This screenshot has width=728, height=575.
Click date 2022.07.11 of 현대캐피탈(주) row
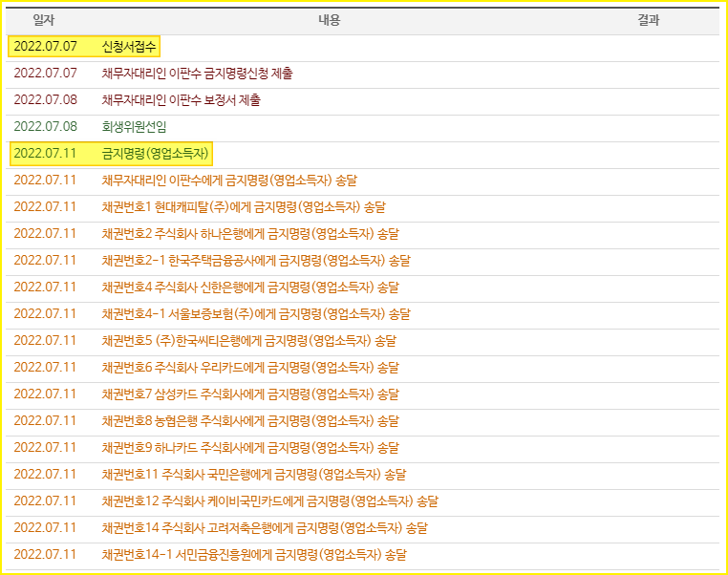coord(45,207)
